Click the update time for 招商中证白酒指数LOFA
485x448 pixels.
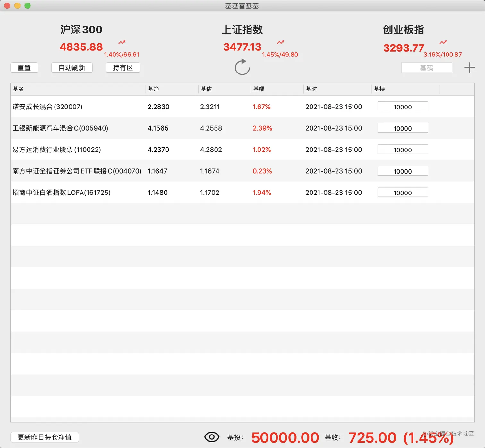click(x=334, y=193)
